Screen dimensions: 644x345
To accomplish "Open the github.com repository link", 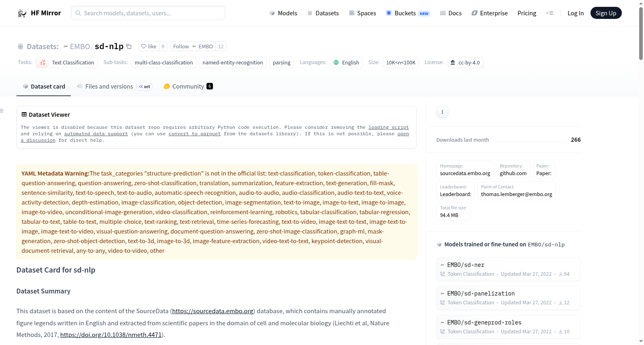I will pos(513,174).
